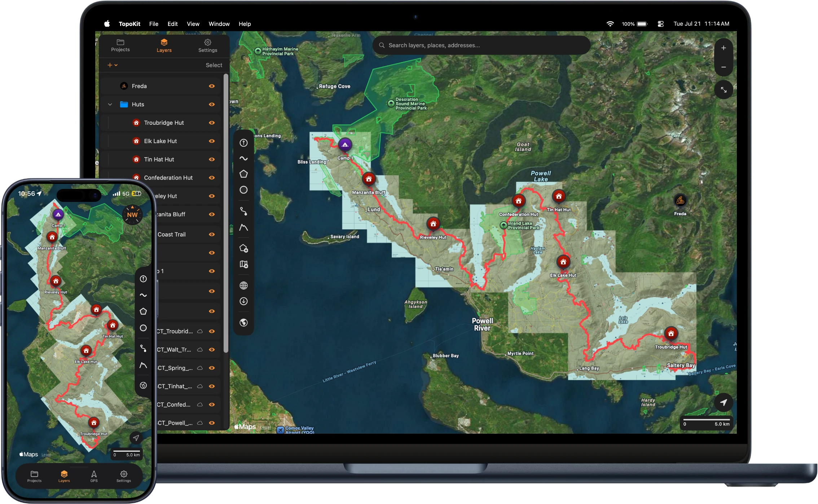818x504 pixels.
Task: Select the Tin Hat Hut layer row
Action: tap(160, 159)
